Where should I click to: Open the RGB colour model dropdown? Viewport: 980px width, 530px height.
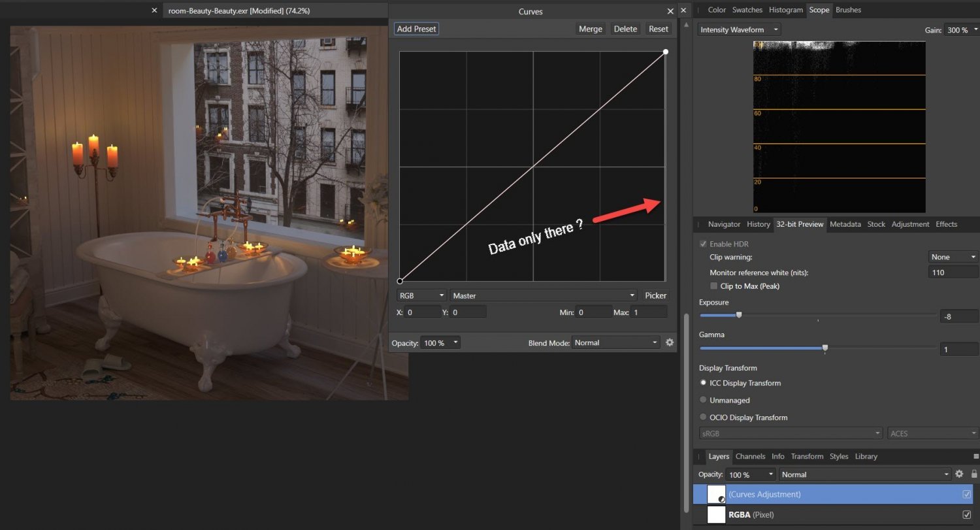(421, 295)
